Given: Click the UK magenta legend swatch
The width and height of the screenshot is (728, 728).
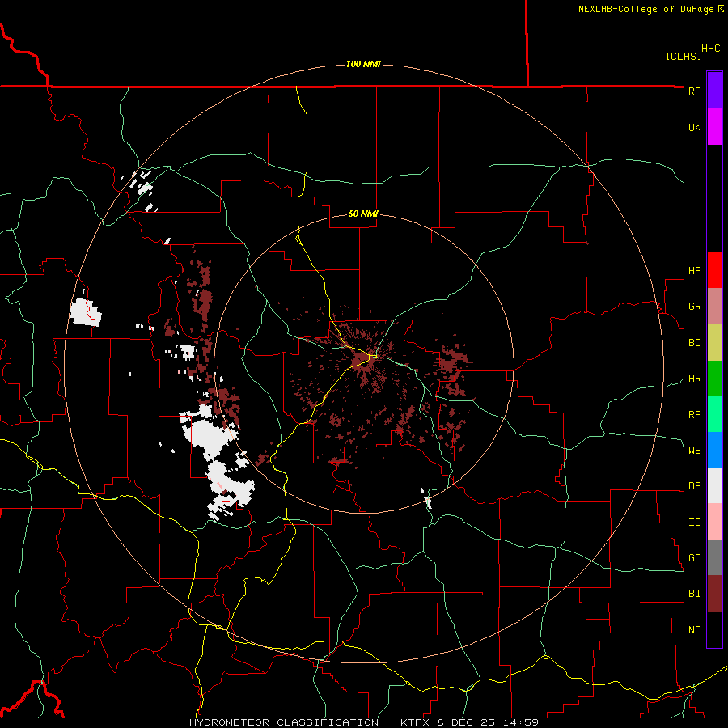Looking at the screenshot, I should coord(714,127).
